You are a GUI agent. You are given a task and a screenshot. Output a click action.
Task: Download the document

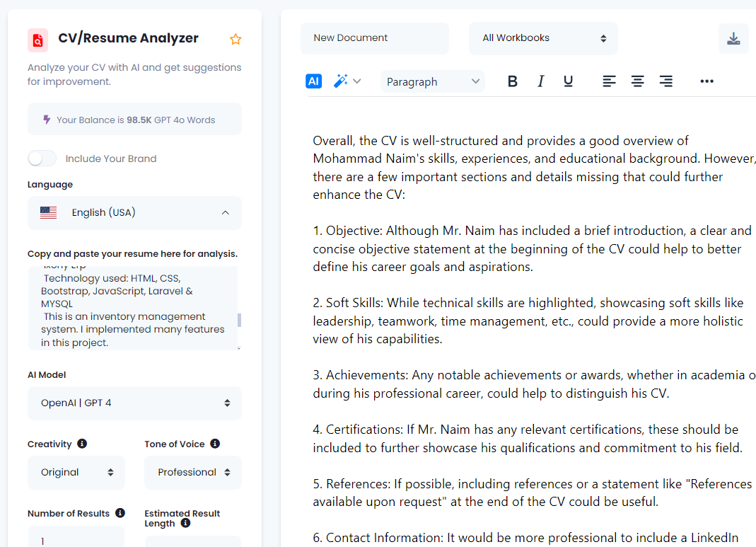point(733,38)
